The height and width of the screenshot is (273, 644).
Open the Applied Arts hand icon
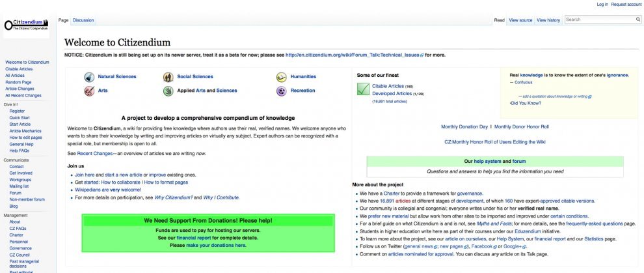tap(168, 91)
